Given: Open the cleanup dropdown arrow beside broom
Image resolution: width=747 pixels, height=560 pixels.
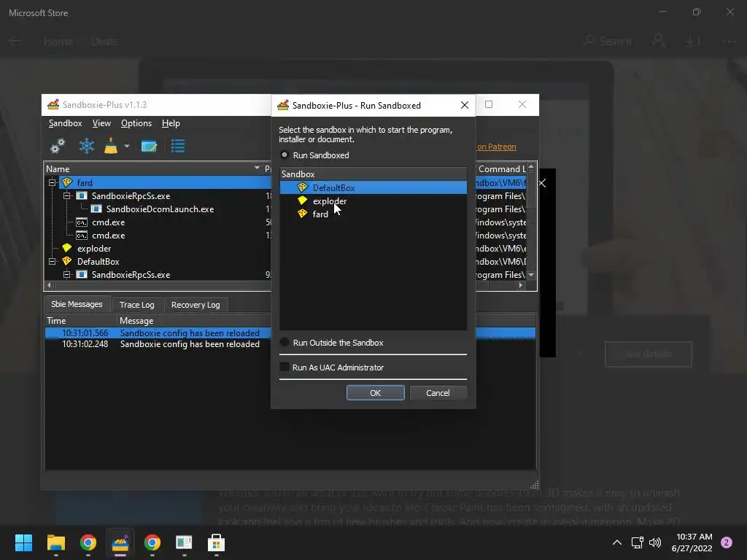Looking at the screenshot, I should coord(127,146).
